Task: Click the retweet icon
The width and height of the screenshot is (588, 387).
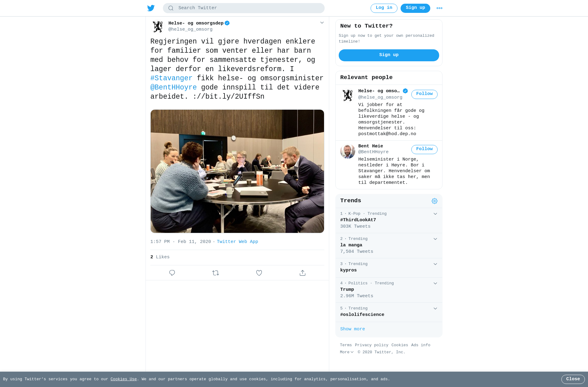Action: 216,273
